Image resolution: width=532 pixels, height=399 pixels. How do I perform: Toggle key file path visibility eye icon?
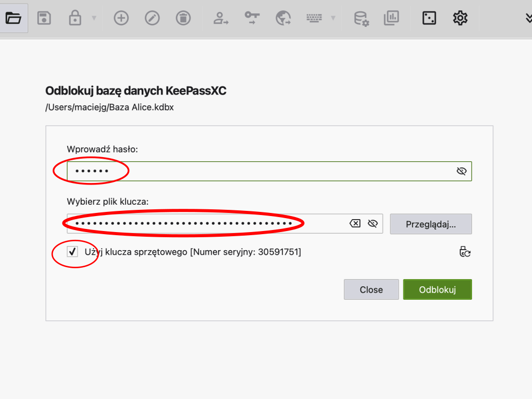(372, 223)
